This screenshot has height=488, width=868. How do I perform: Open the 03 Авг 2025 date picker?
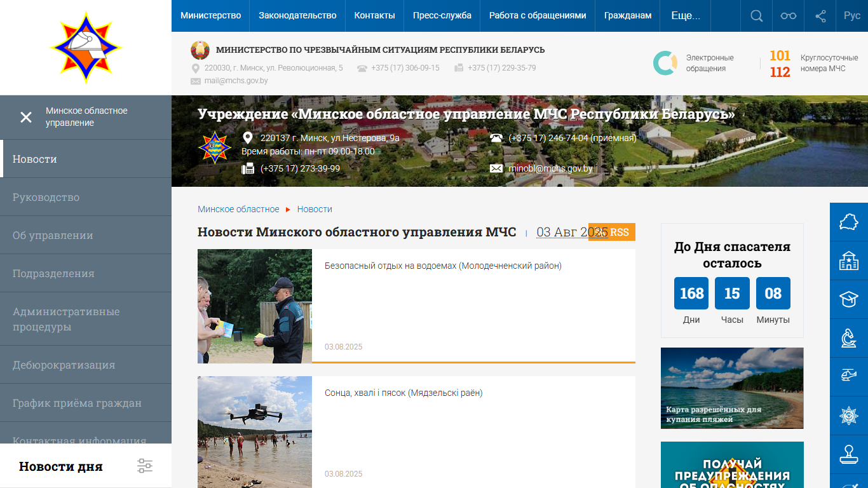coord(572,233)
